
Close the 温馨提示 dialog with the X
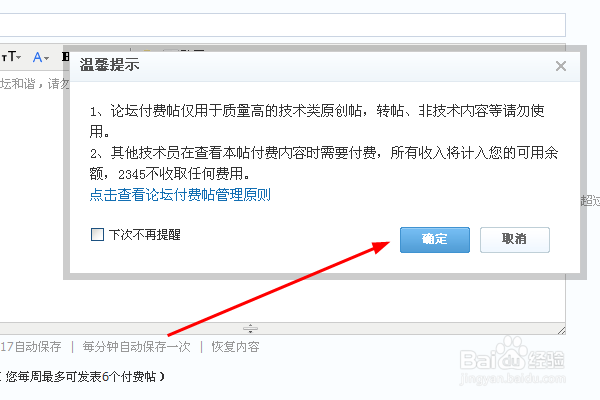(561, 66)
